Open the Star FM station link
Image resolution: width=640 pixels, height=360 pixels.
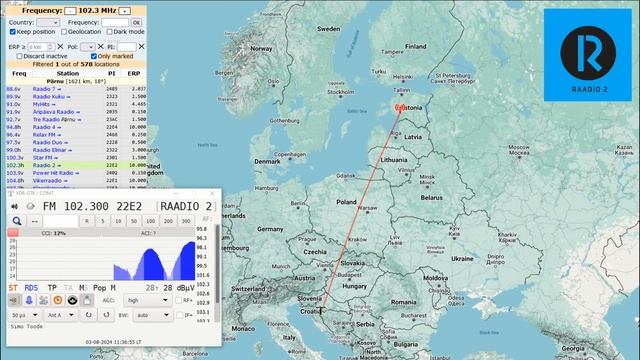pyautogui.click(x=45, y=158)
